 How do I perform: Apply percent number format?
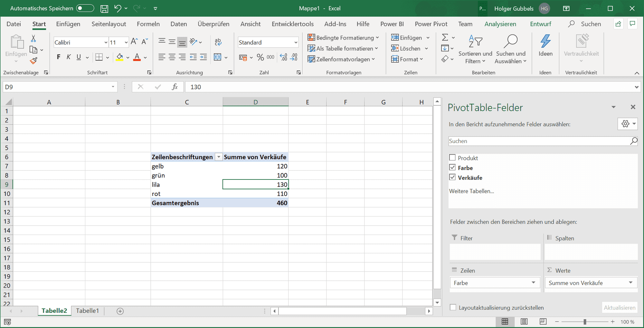click(x=260, y=57)
